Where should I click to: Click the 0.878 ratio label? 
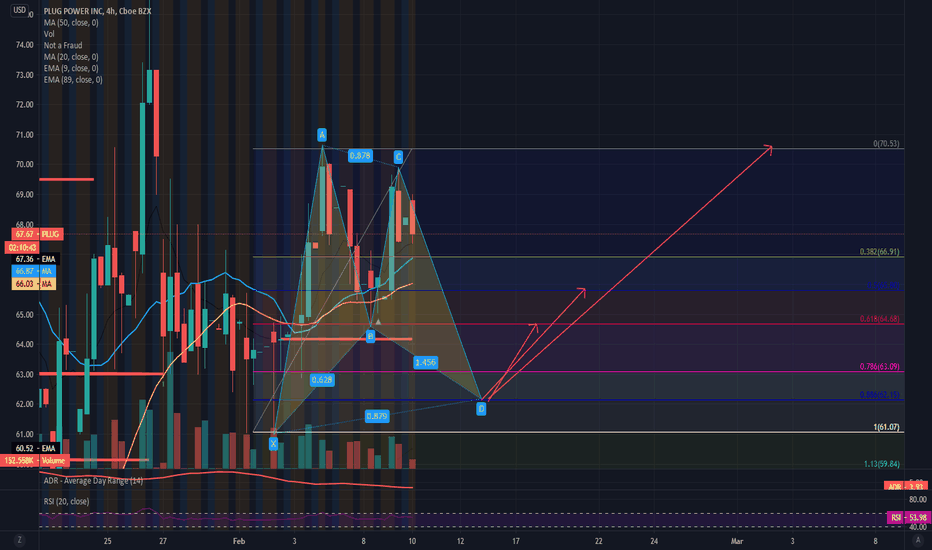pyautogui.click(x=360, y=156)
